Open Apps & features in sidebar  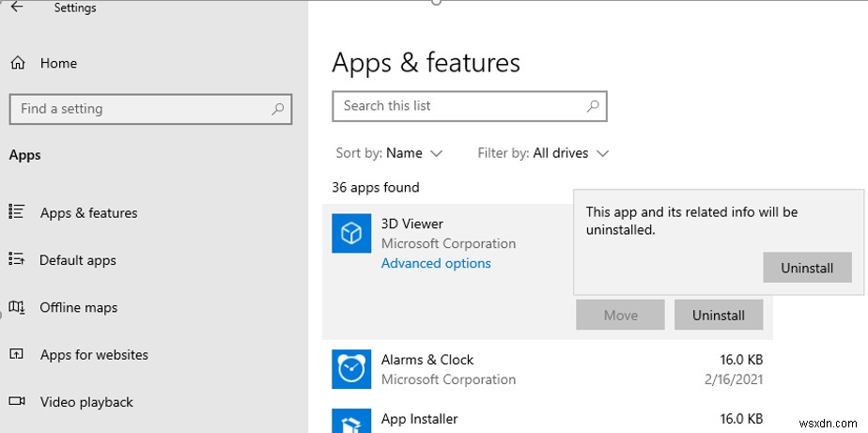[88, 212]
